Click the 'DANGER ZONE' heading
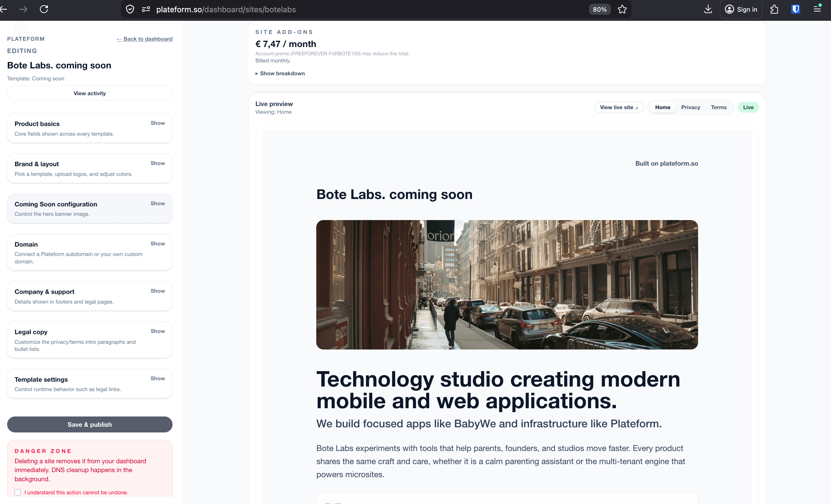 click(x=43, y=451)
